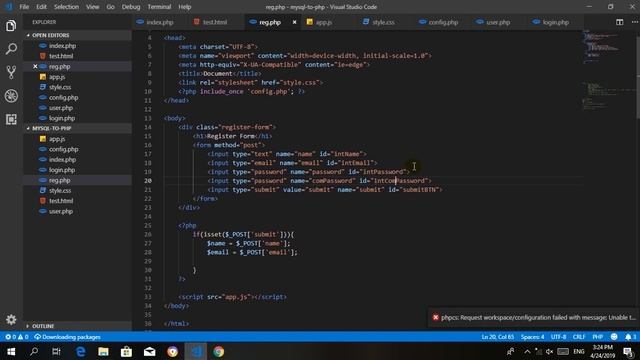Click the errors and warnings status indicator
Screen dimensions: 640x360
pyautogui.click(x=17, y=337)
